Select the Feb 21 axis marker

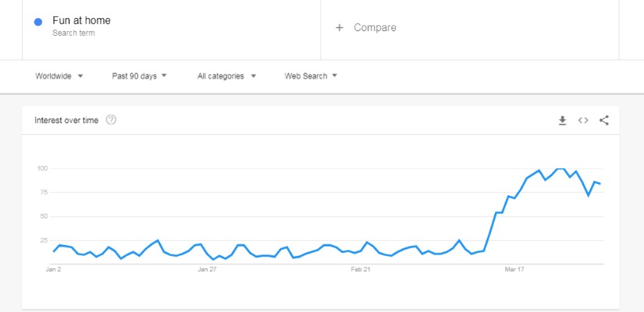[361, 270]
